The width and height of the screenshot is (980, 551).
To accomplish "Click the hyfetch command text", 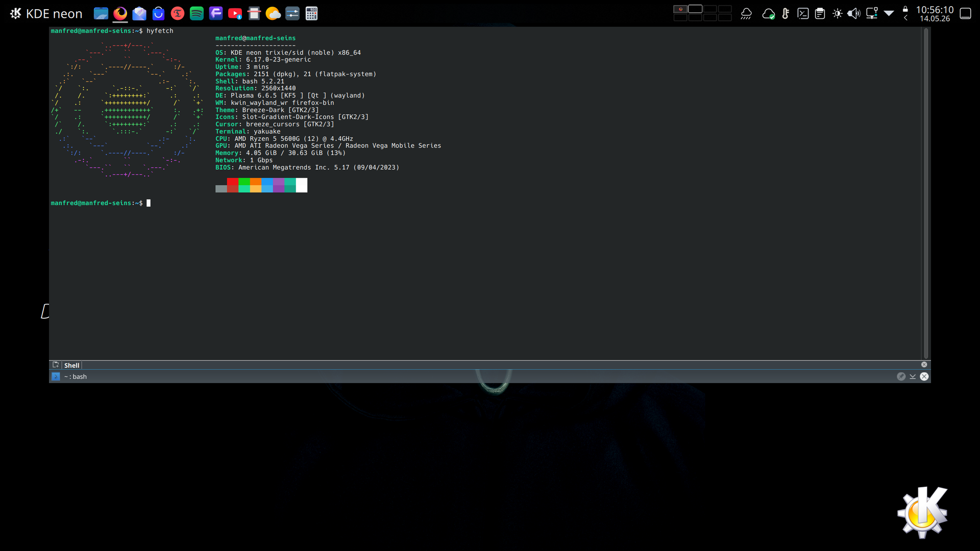I will pos(160,31).
